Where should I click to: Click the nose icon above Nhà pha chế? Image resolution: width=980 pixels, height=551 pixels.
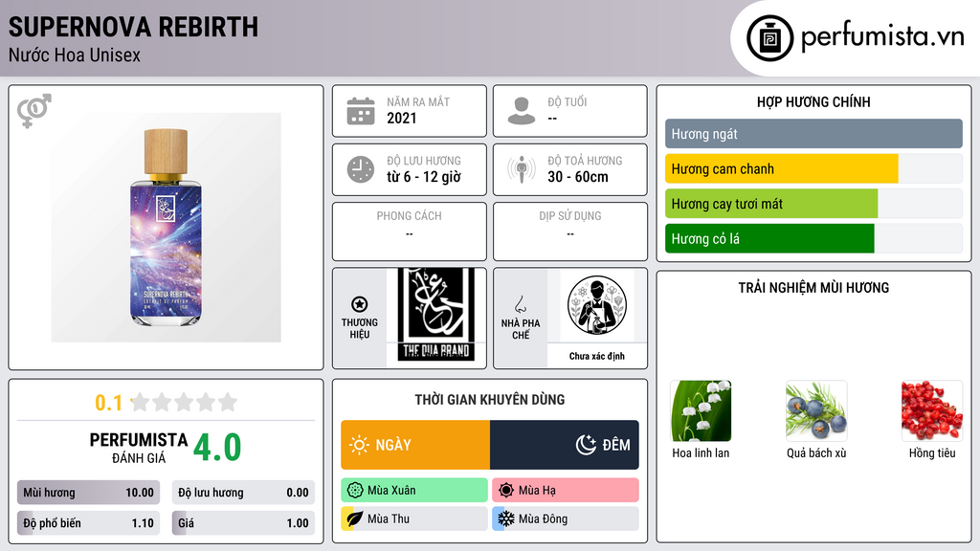coord(520,304)
